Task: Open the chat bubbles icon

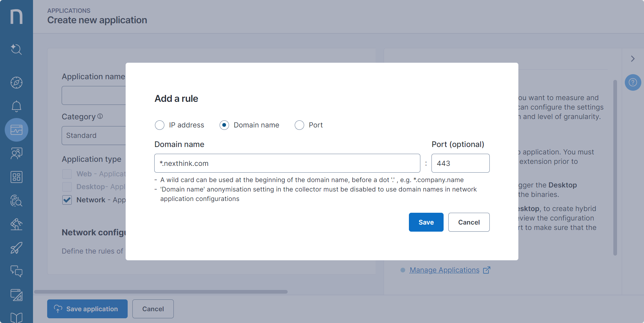Action: (16, 271)
